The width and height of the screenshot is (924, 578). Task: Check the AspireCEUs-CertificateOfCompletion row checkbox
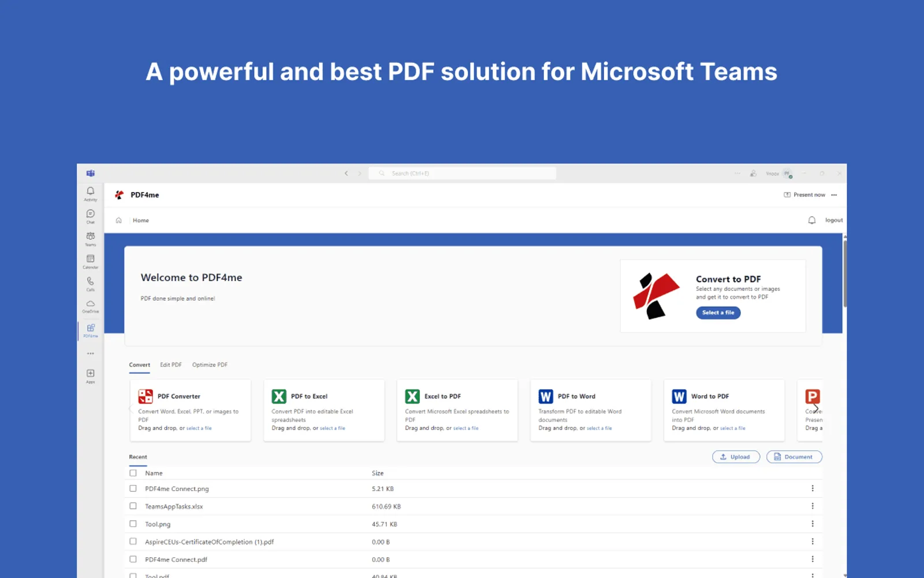pyautogui.click(x=133, y=542)
